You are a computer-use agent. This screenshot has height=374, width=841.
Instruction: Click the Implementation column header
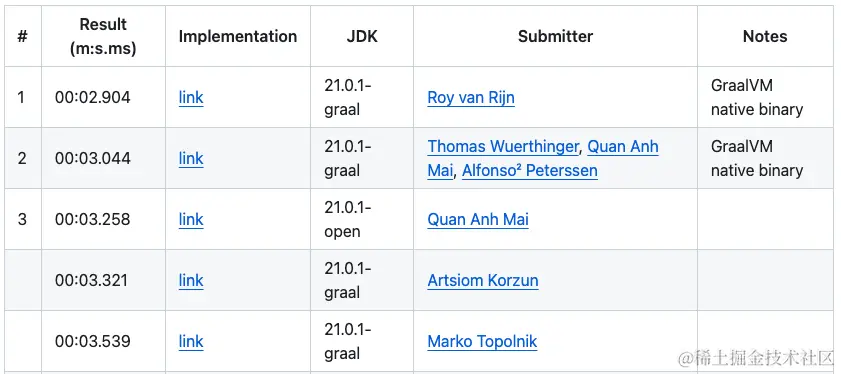click(x=238, y=36)
